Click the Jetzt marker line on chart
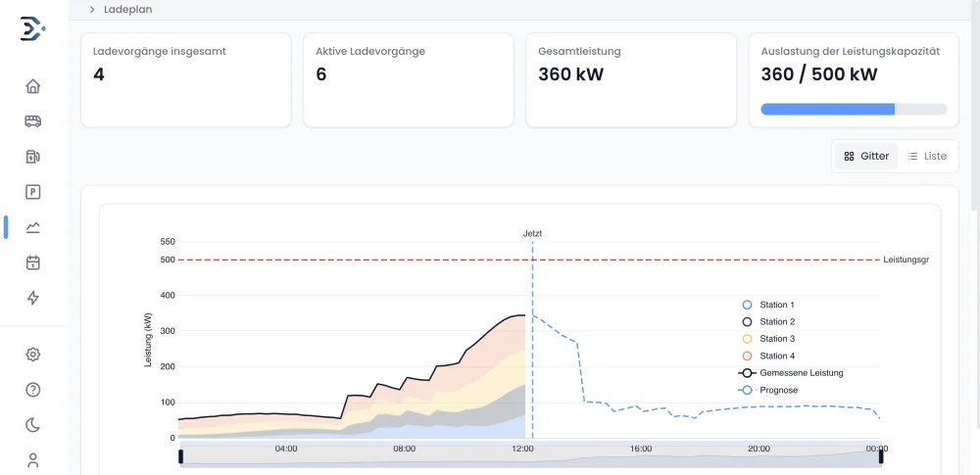 (x=532, y=294)
